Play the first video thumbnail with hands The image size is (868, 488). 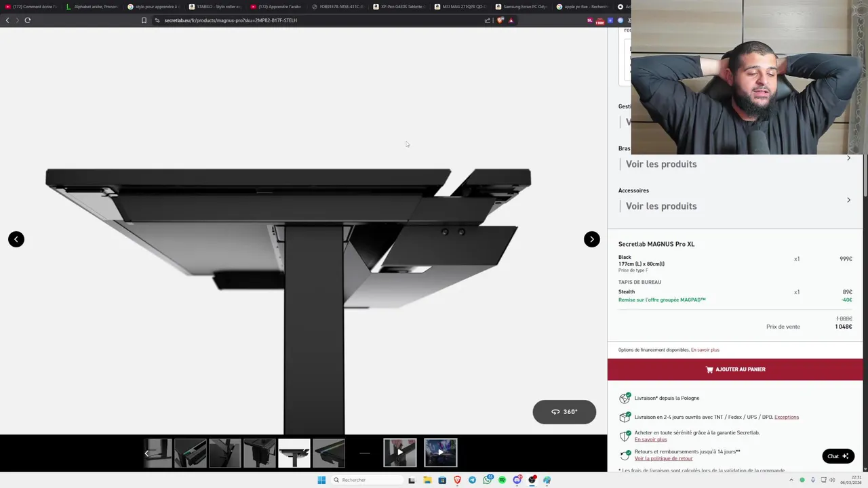(400, 453)
